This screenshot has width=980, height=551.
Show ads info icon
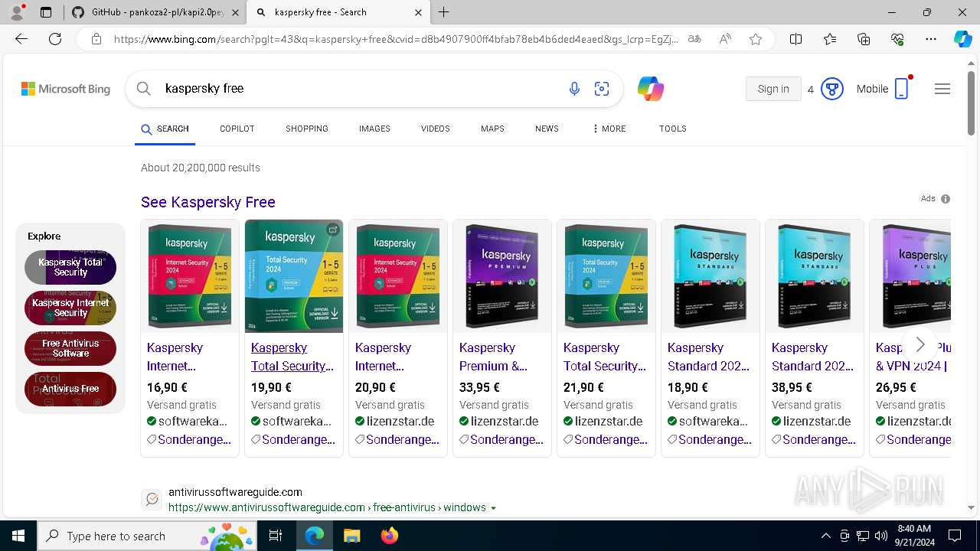point(946,199)
